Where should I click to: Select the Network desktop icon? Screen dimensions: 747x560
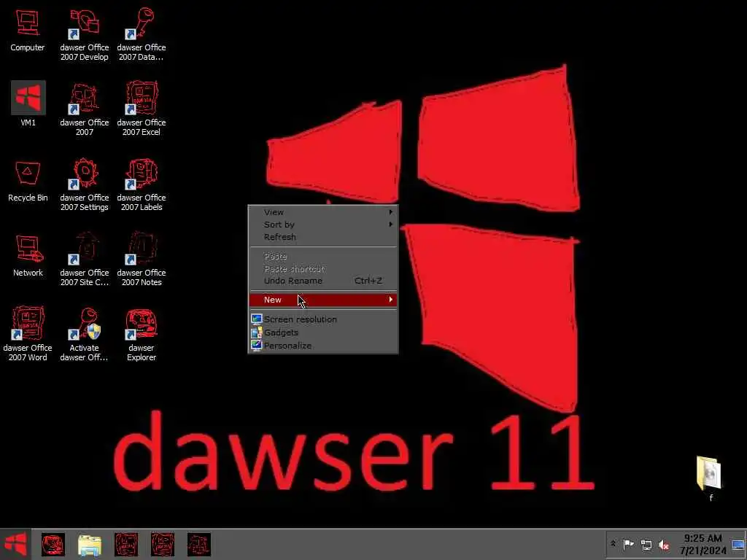coord(28,256)
